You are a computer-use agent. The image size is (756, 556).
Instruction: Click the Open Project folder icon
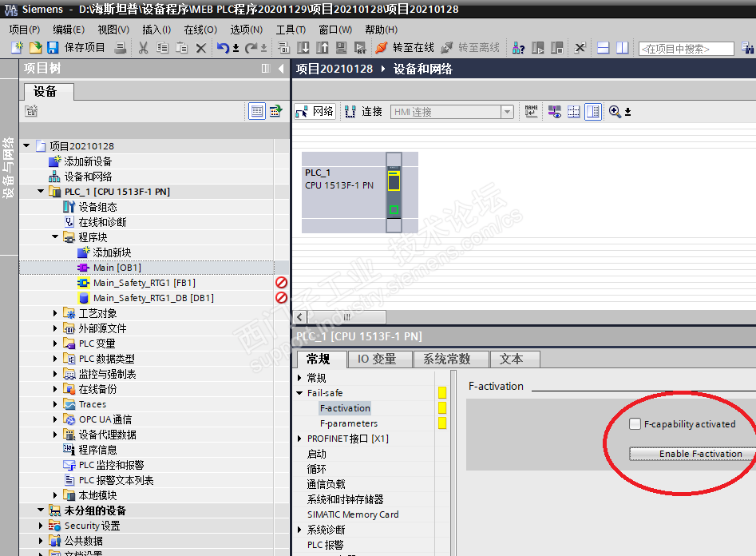(35, 47)
